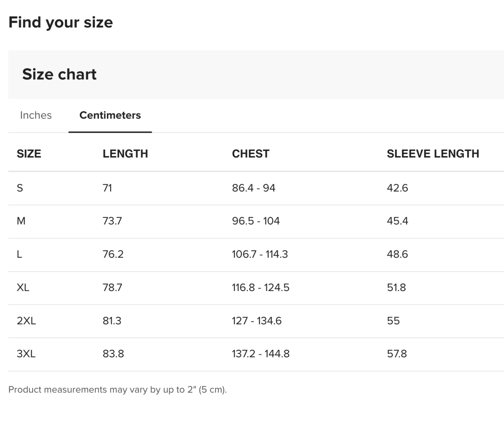Click the Size chart heading
Viewport: 504px width, 422px height.
[x=59, y=74]
